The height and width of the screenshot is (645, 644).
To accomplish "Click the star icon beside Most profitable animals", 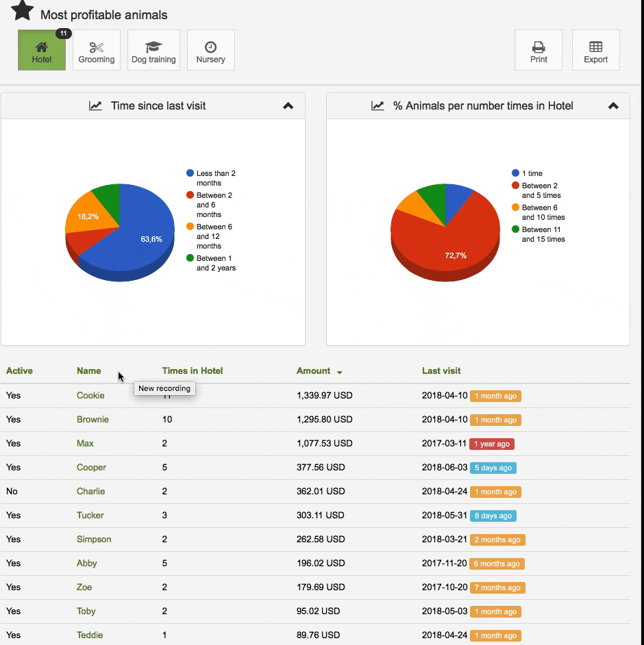I will point(22,10).
